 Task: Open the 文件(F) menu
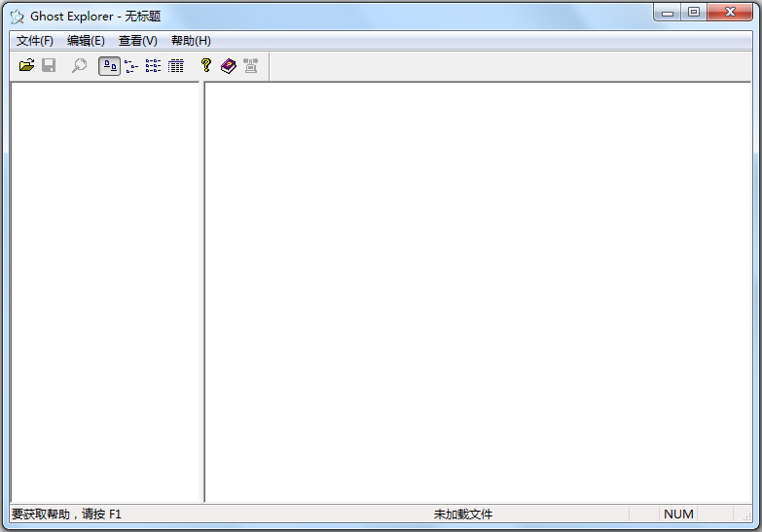(35, 41)
